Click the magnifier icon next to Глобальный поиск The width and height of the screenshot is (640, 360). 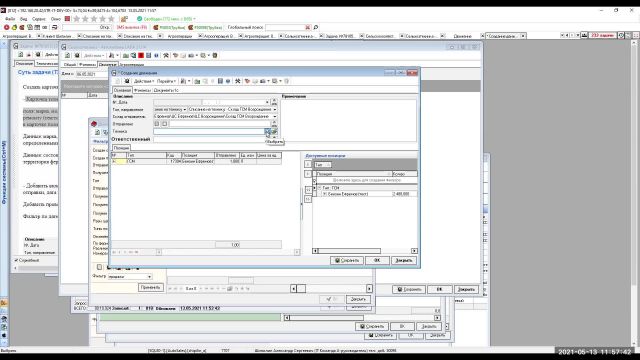pyautogui.click(x=316, y=27)
